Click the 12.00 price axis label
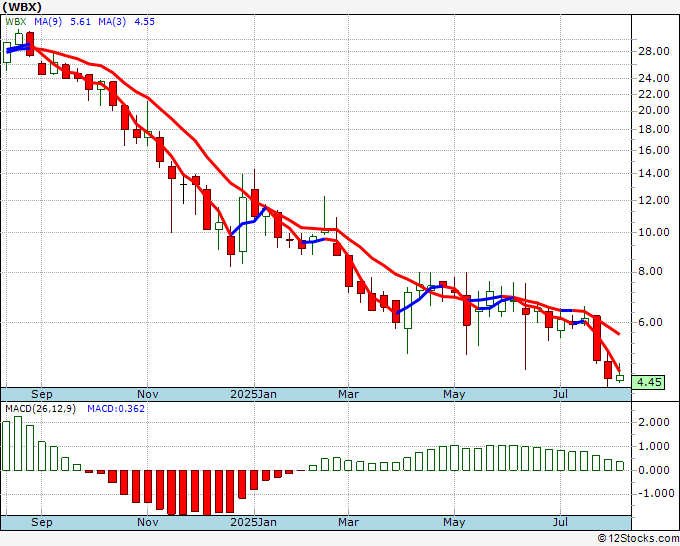 [x=654, y=200]
